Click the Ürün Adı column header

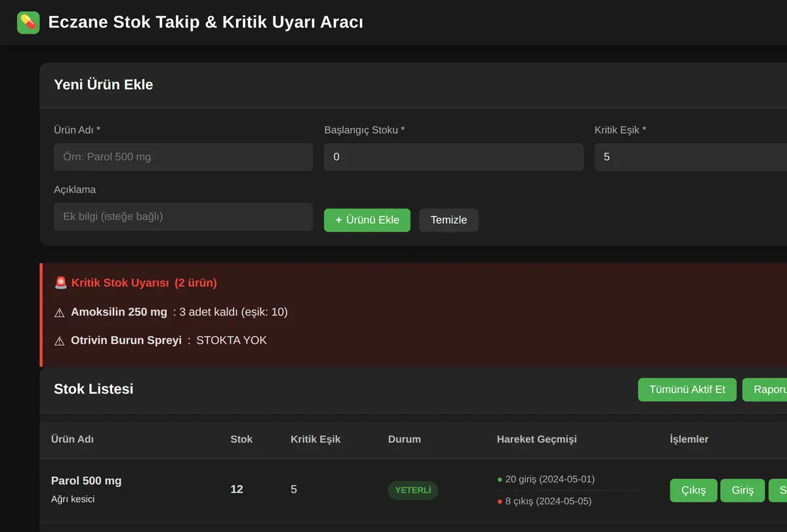(72, 439)
